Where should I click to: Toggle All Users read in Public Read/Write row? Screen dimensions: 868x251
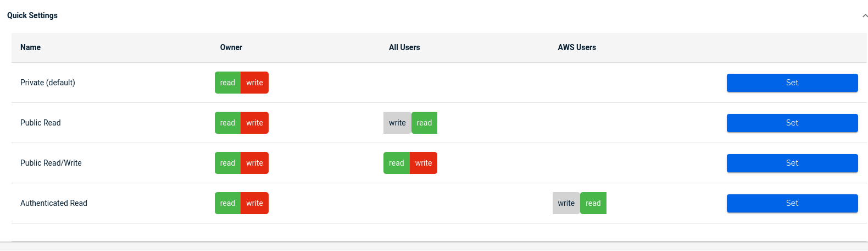click(396, 163)
